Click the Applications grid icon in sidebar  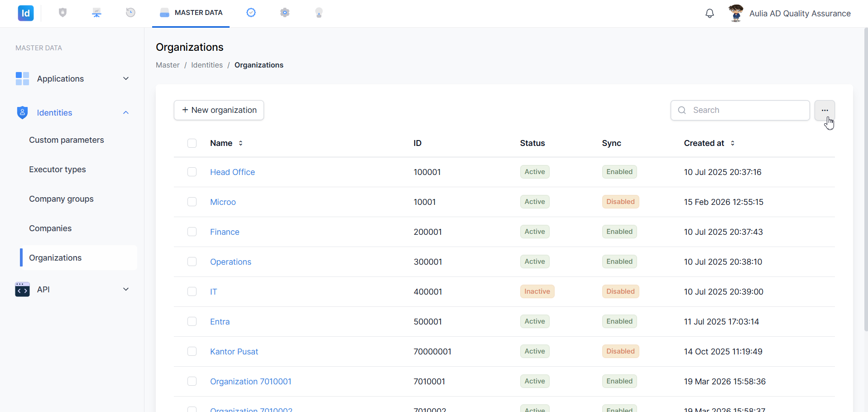tap(22, 78)
